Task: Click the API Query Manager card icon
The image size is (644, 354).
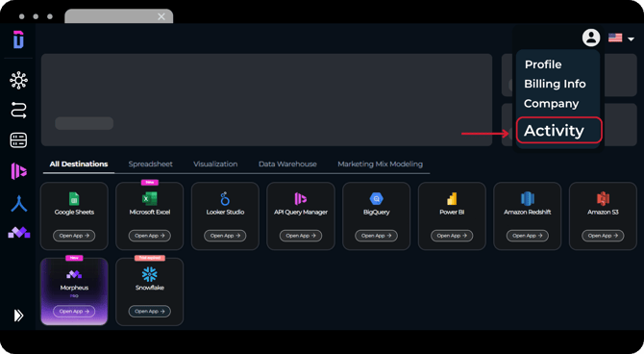Action: [x=301, y=199]
